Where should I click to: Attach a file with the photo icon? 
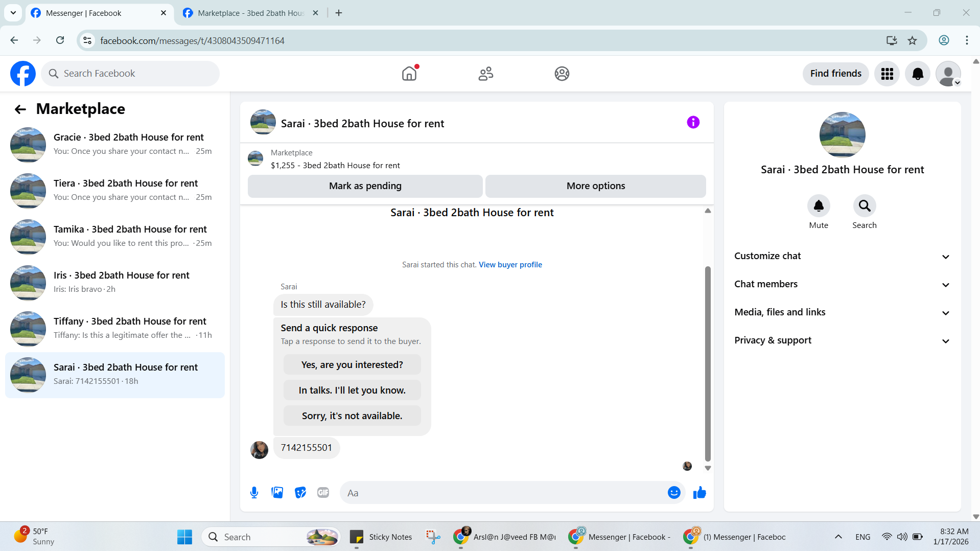click(x=277, y=493)
